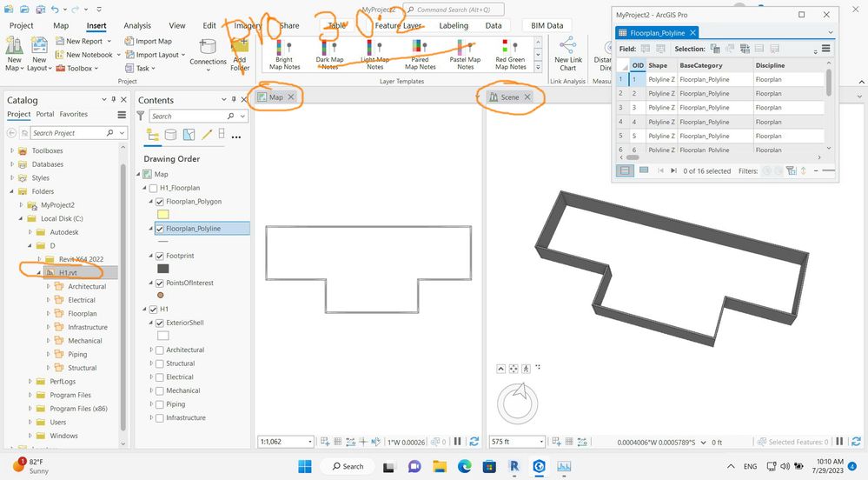Select List By Drawing Order icon

[x=153, y=135]
